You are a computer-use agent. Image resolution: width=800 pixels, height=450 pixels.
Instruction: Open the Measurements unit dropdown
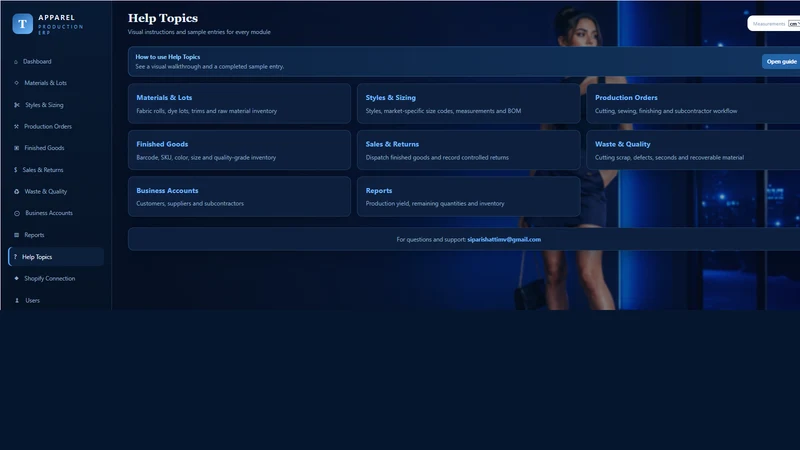(794, 24)
